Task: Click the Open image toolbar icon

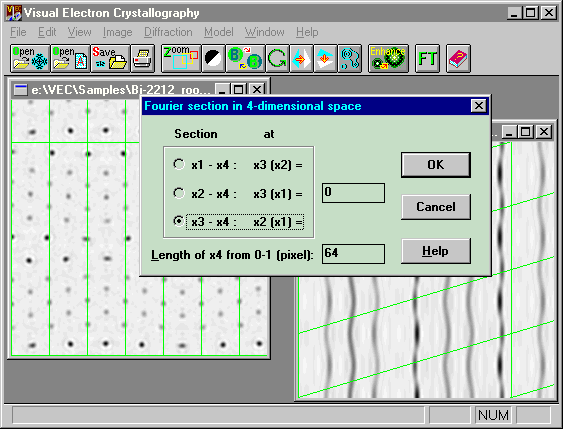Action: (x=30, y=59)
